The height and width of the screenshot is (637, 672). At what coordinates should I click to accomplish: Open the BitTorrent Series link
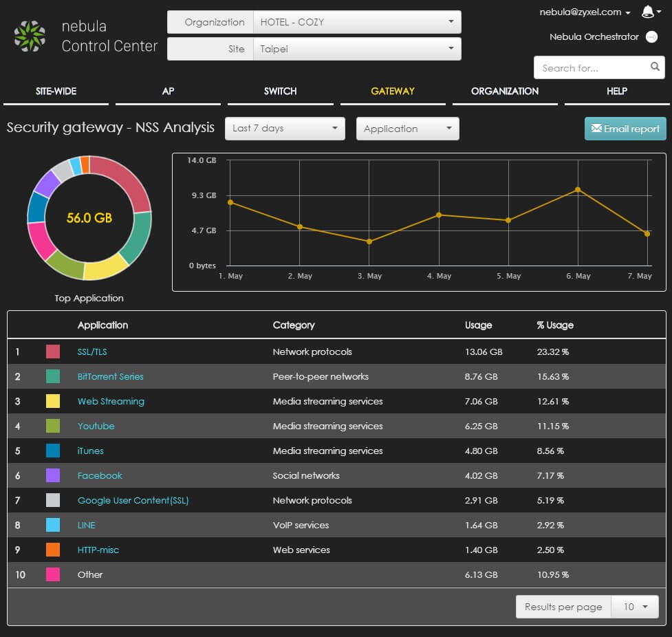coord(111,376)
